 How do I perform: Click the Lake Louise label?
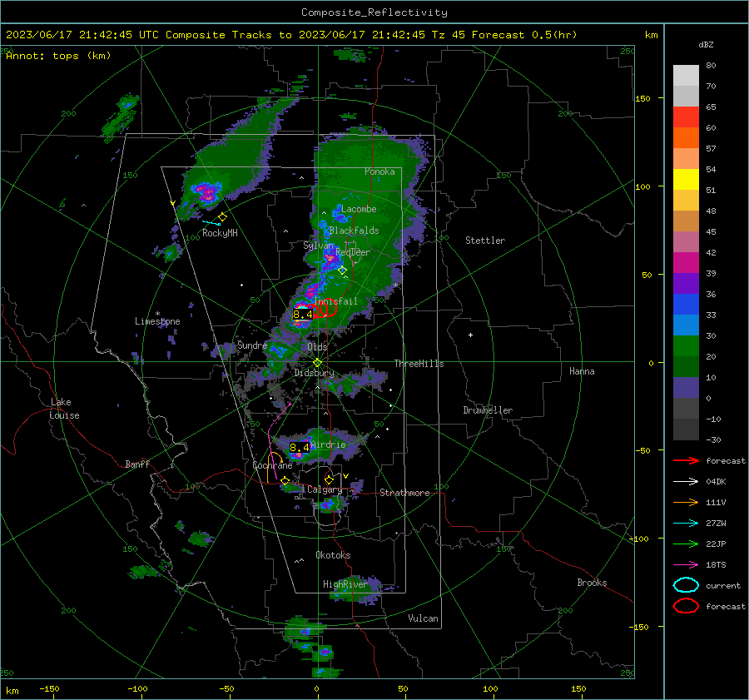point(64,409)
